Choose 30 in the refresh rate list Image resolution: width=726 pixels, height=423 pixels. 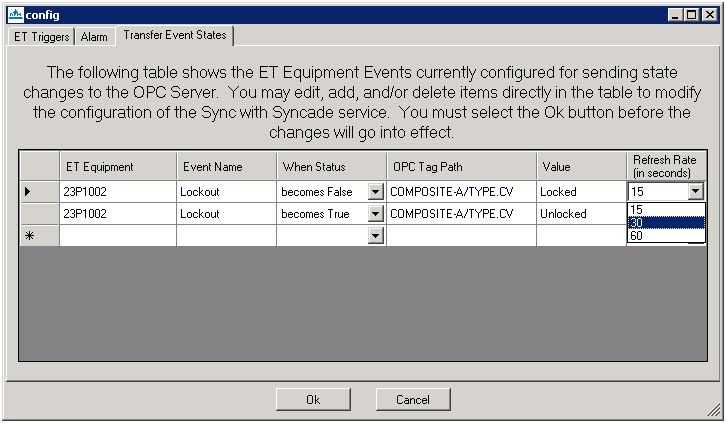[666, 223]
